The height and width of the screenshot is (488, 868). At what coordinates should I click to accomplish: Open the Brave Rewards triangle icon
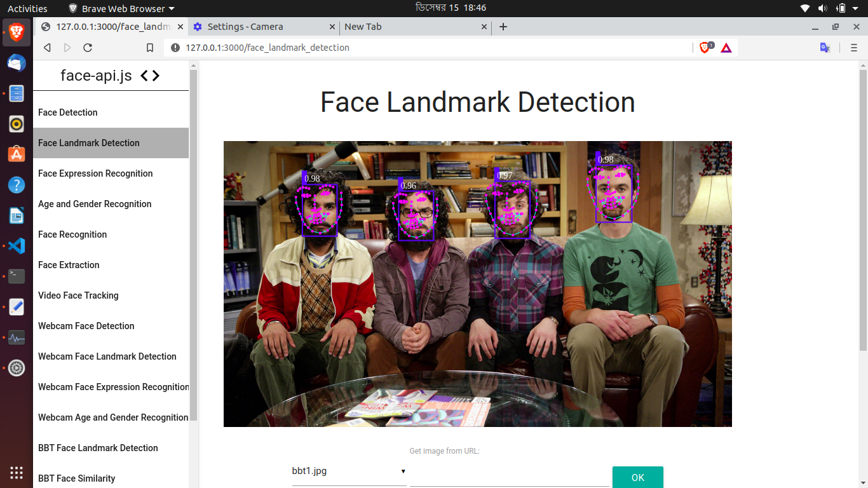coord(726,47)
